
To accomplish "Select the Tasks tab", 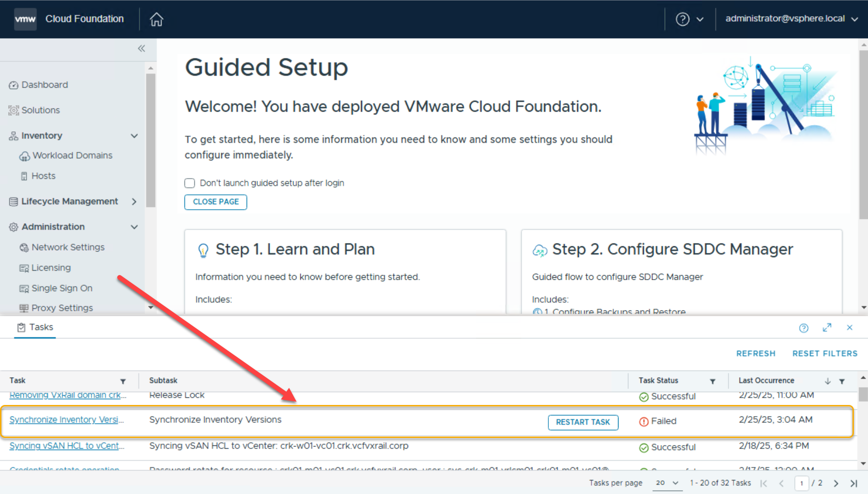I will [35, 327].
